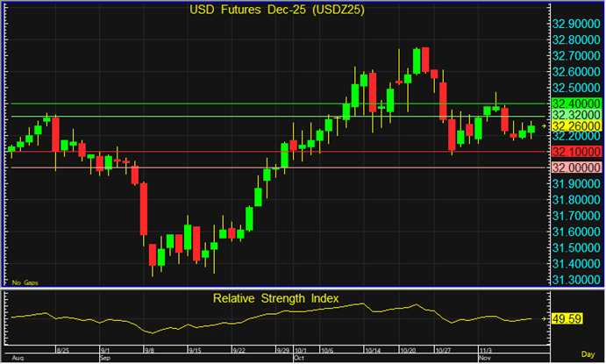The image size is (606, 364).
Task: Click the USD Futures Dec-25 chart title
Action: (277, 11)
